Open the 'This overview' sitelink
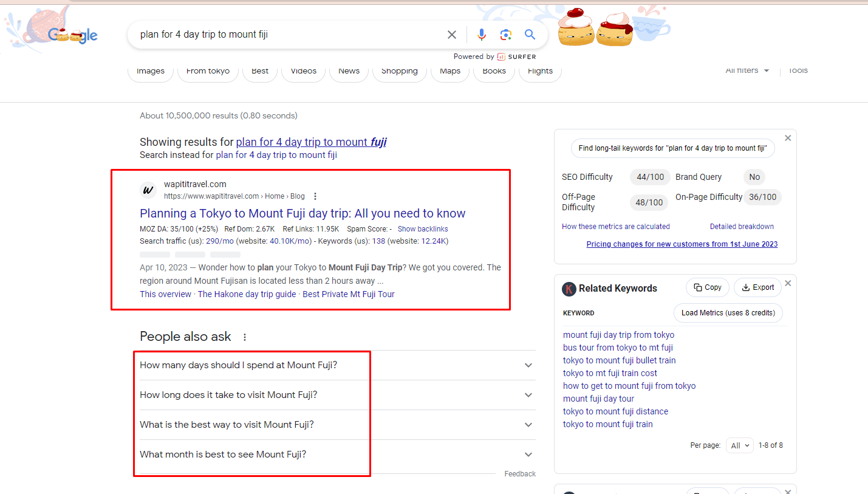868x494 pixels. [165, 294]
